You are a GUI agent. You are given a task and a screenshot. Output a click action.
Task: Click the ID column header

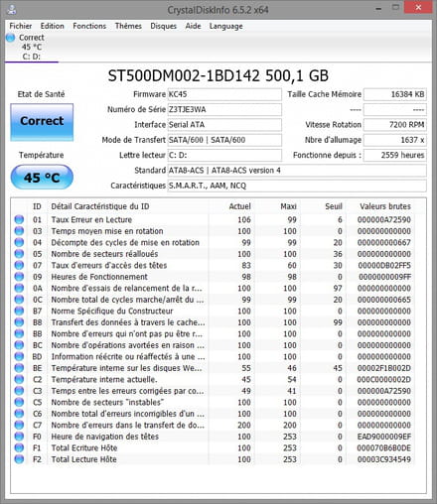coord(37,206)
